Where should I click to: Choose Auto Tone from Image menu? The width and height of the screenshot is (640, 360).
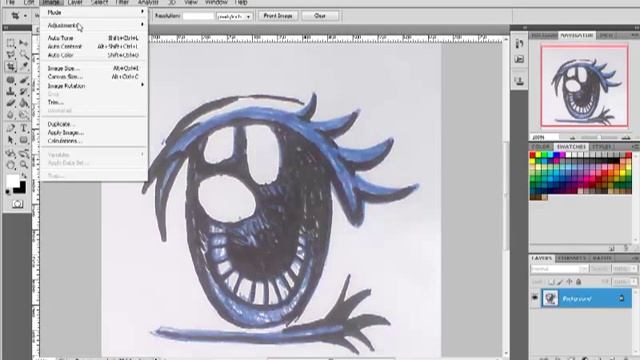click(x=94, y=38)
